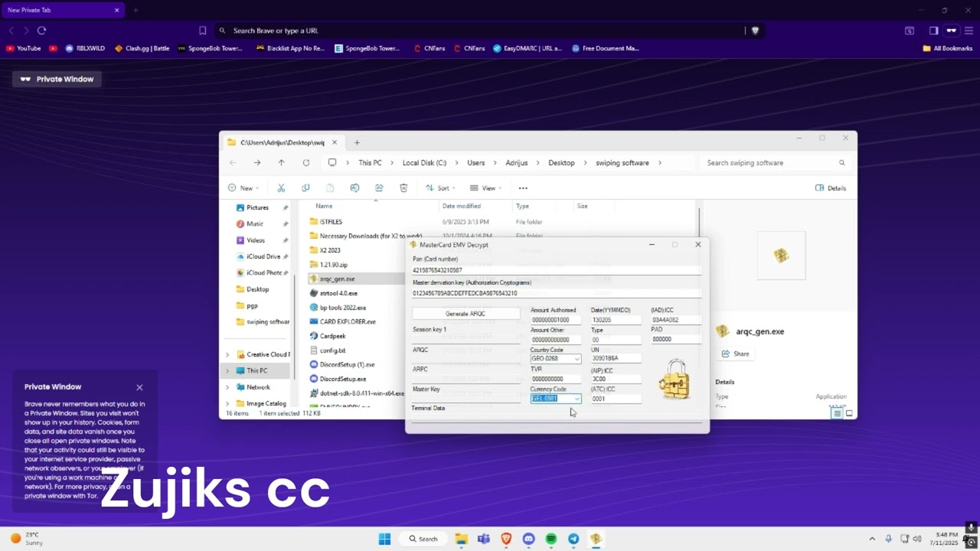Open the All Bookmarks folder
This screenshot has height=551, width=980.
tap(948, 48)
